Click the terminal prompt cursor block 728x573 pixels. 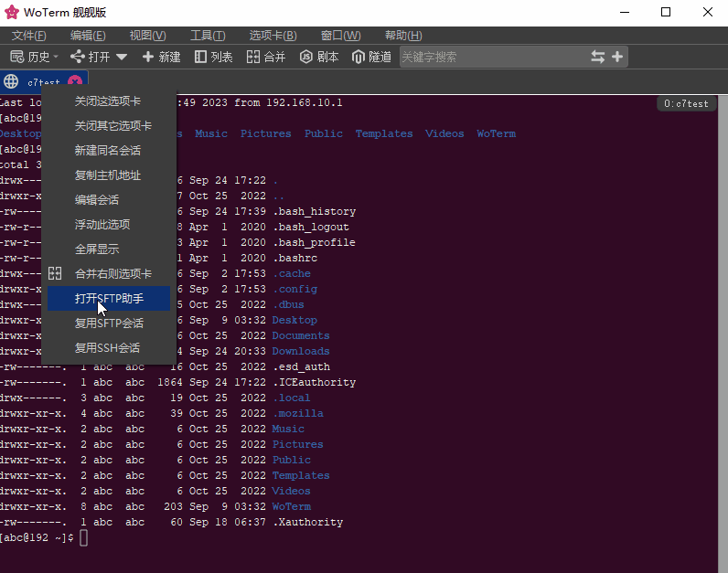point(83,537)
